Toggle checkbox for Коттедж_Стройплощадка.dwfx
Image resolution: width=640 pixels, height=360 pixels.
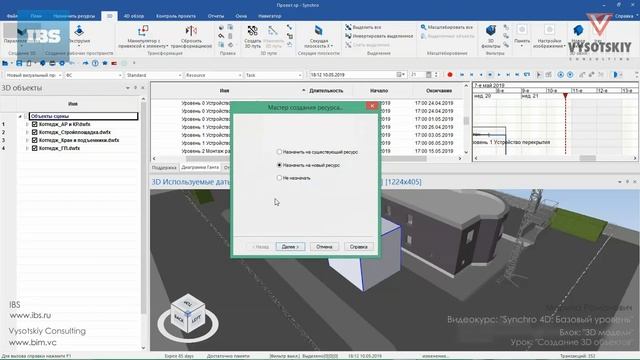35,132
